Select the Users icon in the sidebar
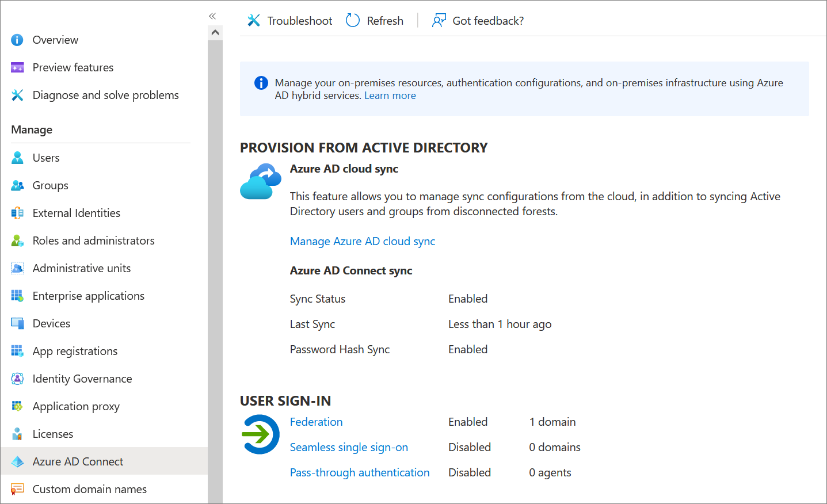The height and width of the screenshot is (504, 827). [x=17, y=157]
